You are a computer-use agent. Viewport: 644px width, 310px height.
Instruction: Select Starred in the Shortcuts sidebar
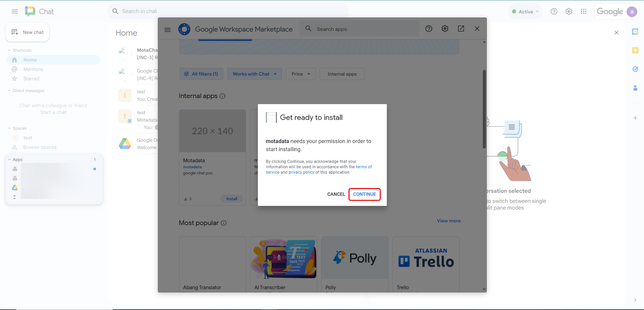31,79
